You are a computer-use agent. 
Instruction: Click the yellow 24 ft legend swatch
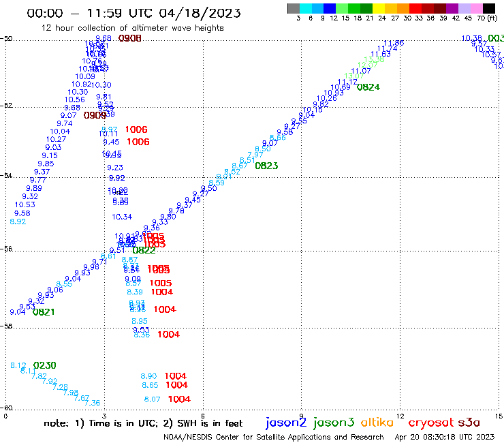(379, 8)
